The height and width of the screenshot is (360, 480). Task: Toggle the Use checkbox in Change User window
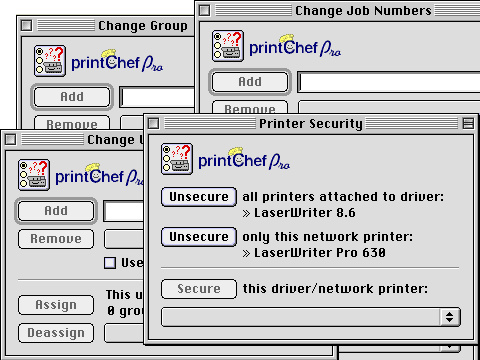pyautogui.click(x=110, y=263)
